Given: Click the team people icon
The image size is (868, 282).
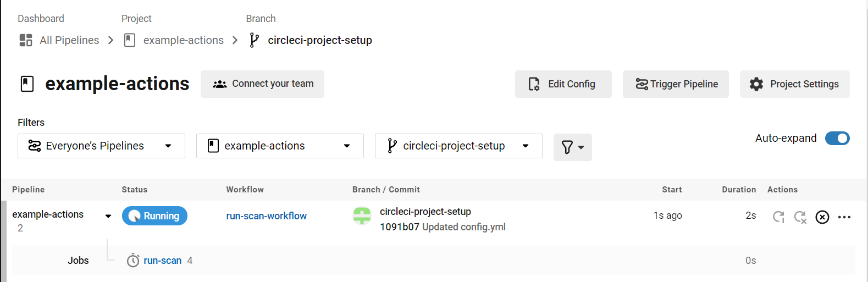Looking at the screenshot, I should click(x=220, y=84).
